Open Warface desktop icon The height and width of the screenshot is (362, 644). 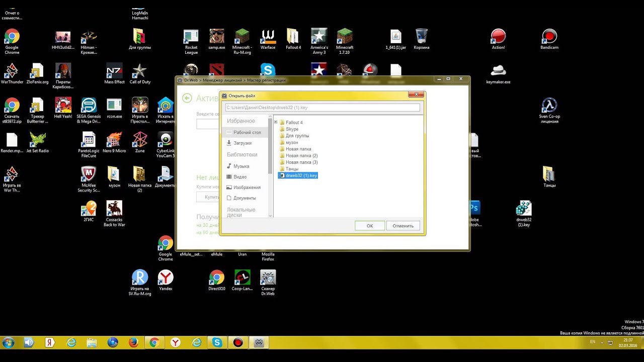pyautogui.click(x=268, y=40)
